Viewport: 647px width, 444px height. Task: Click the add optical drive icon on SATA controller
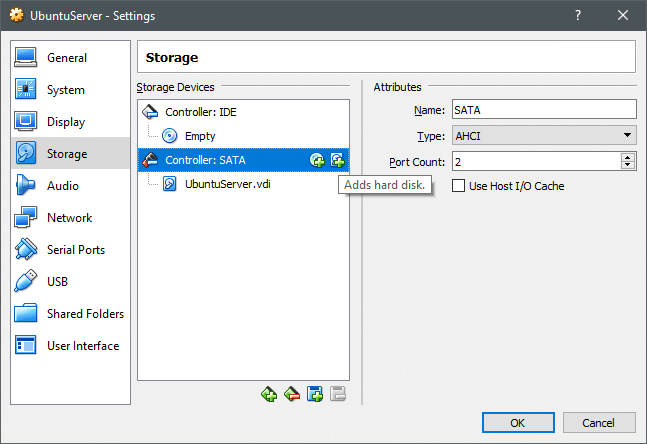tap(317, 160)
